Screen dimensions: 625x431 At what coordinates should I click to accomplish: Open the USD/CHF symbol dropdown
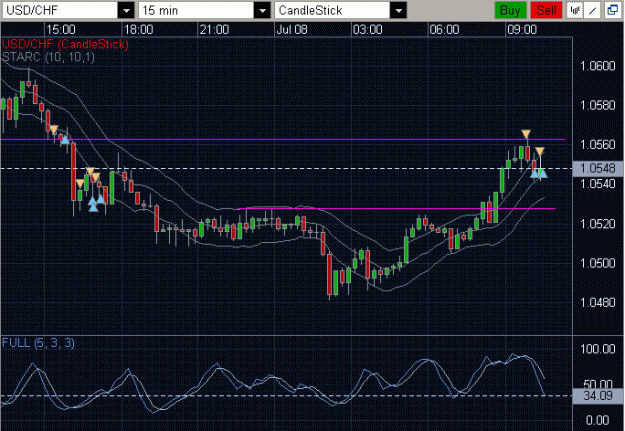[126, 10]
